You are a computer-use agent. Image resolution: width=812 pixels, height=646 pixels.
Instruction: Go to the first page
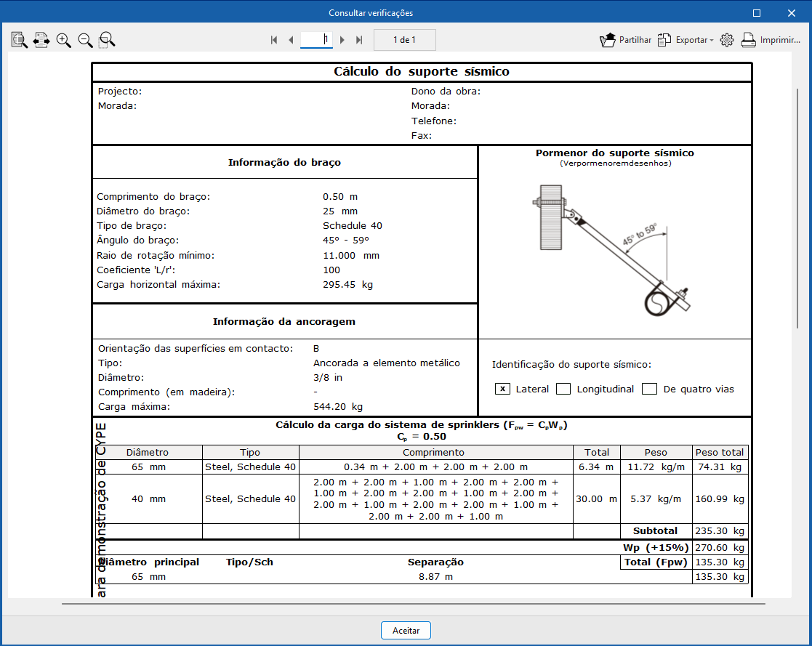[274, 40]
